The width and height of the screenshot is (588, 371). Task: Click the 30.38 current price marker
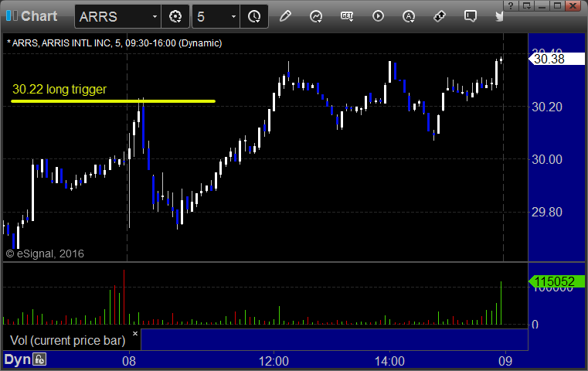[x=556, y=59]
